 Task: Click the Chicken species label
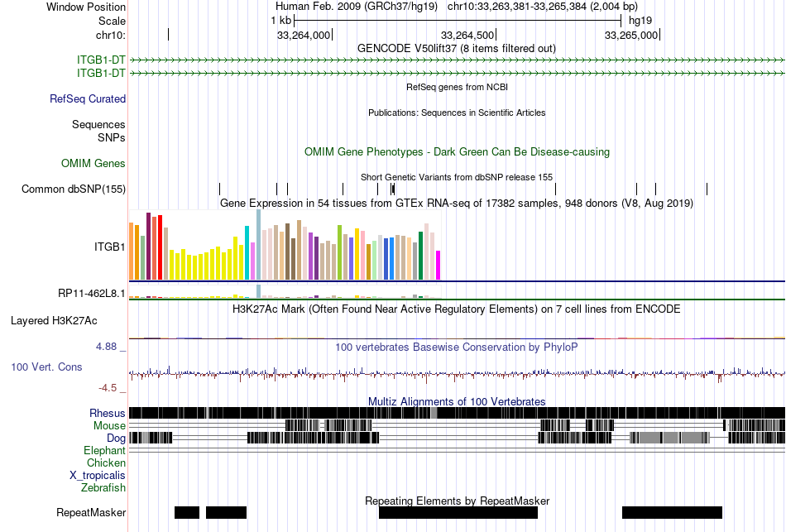(x=106, y=463)
